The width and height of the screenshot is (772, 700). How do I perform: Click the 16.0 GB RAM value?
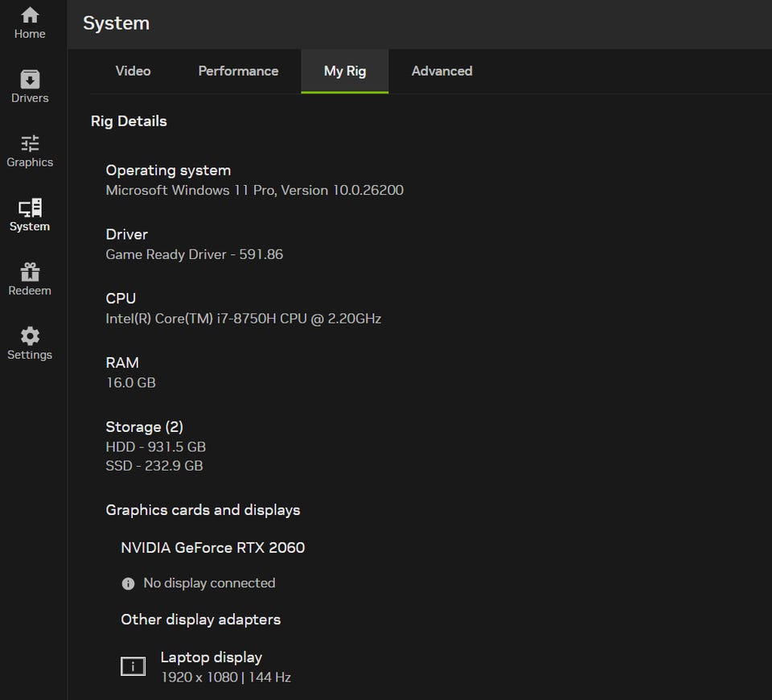[130, 383]
